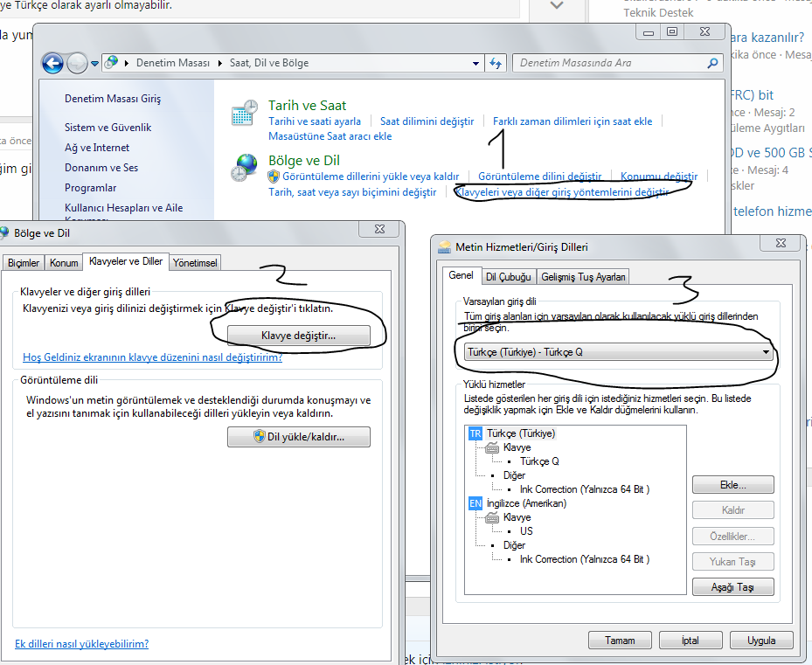Click the Bölge ve Dil title bar icon
This screenshot has width=812, height=665.
tap(4, 233)
